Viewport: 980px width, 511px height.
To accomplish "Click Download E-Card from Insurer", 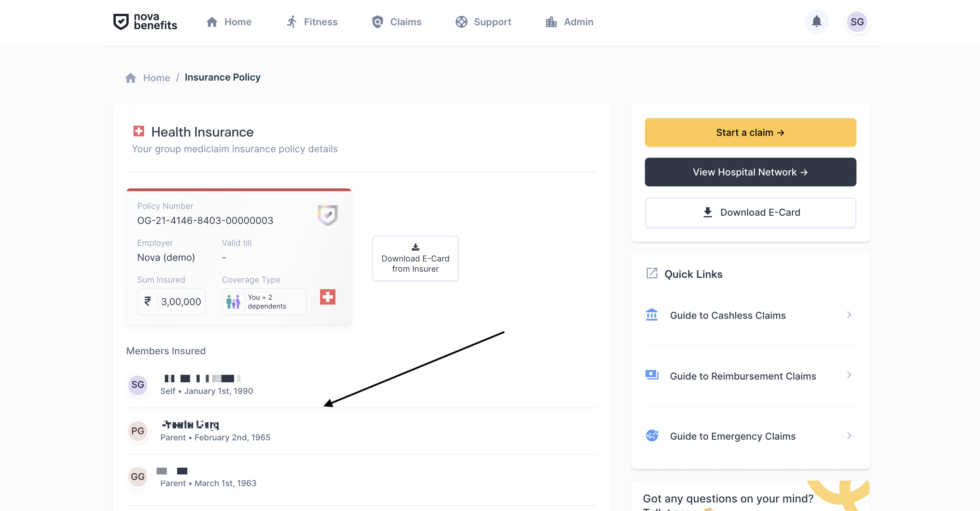I will pyautogui.click(x=415, y=258).
